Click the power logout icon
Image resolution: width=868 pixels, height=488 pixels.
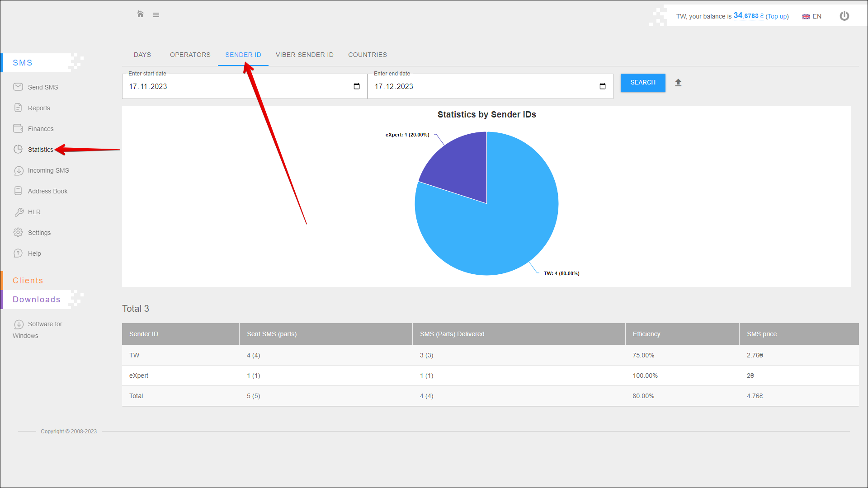(844, 16)
